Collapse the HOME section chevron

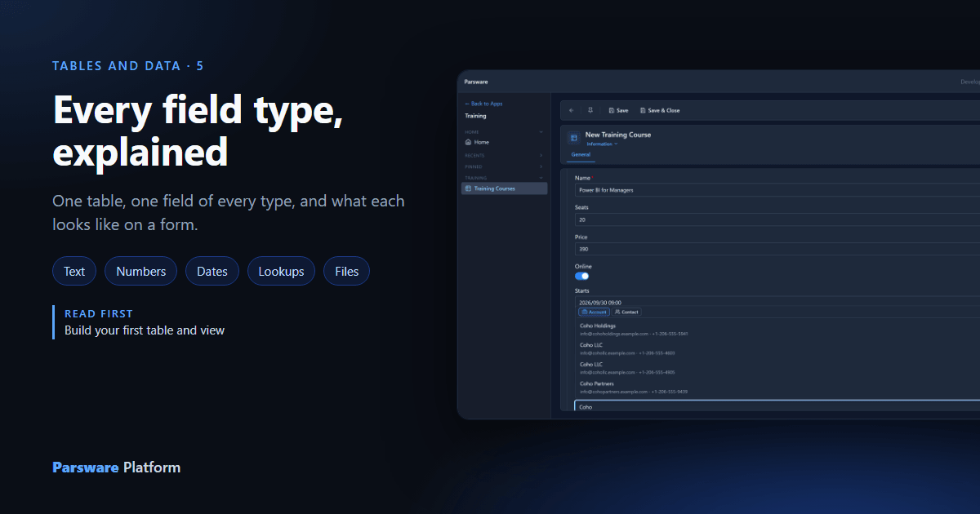[541, 131]
